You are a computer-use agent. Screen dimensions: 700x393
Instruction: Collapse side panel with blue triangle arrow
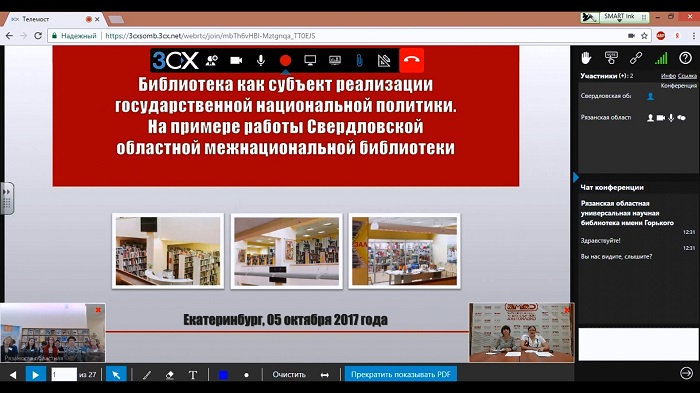pyautogui.click(x=576, y=177)
